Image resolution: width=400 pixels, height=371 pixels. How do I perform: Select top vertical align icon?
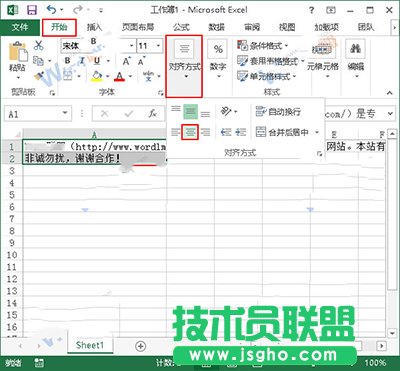coord(176,109)
